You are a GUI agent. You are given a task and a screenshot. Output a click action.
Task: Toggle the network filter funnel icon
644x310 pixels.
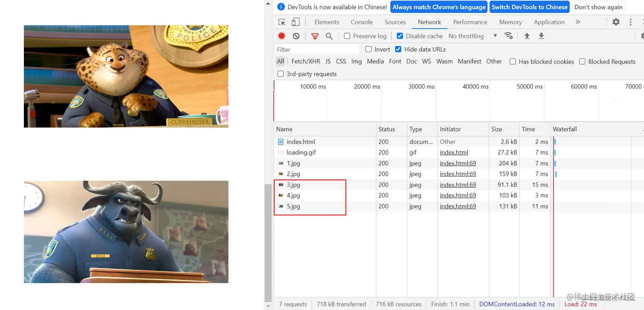(x=315, y=36)
